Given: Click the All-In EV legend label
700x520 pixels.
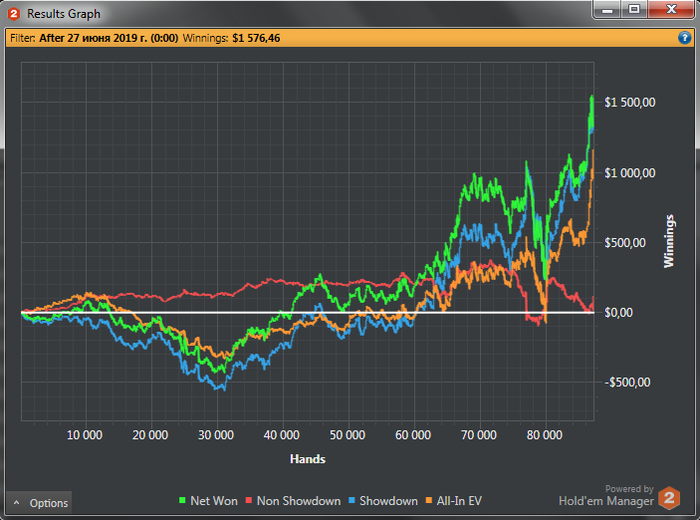Looking at the screenshot, I should pos(459,501).
